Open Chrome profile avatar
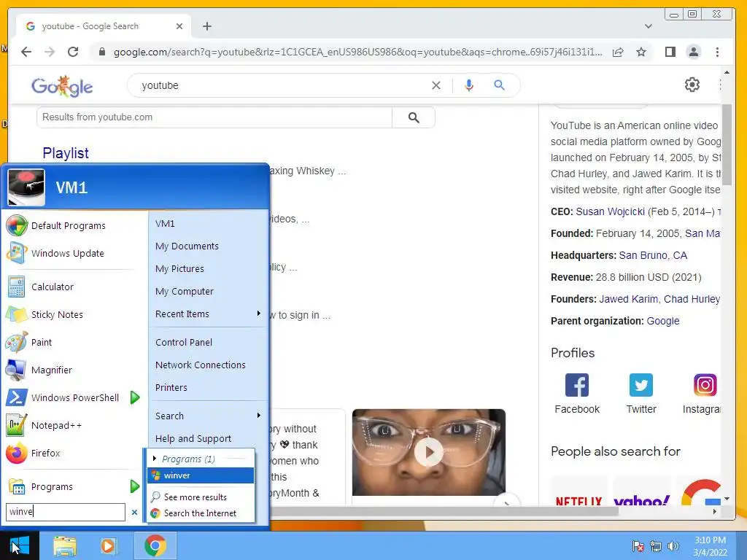Image resolution: width=747 pixels, height=560 pixels. (x=694, y=52)
